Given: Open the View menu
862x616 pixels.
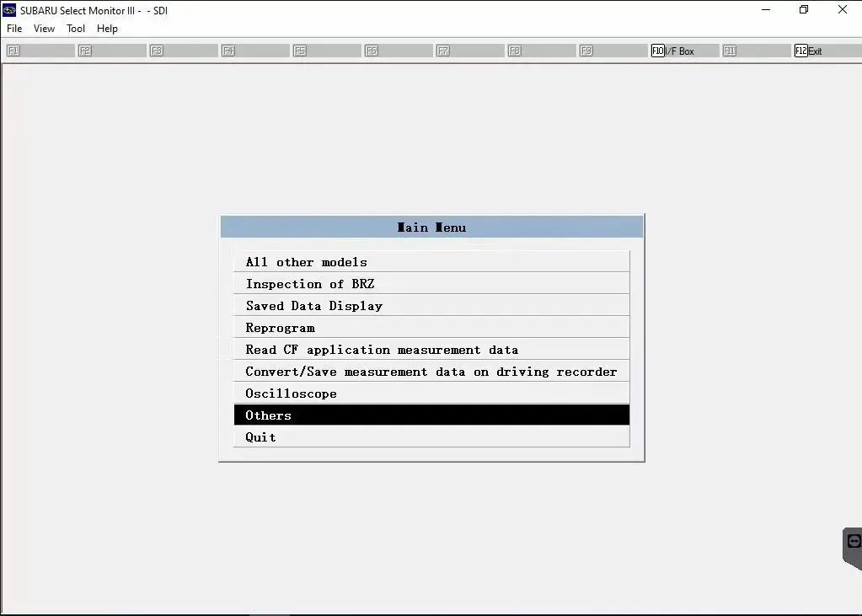Looking at the screenshot, I should pos(44,29).
